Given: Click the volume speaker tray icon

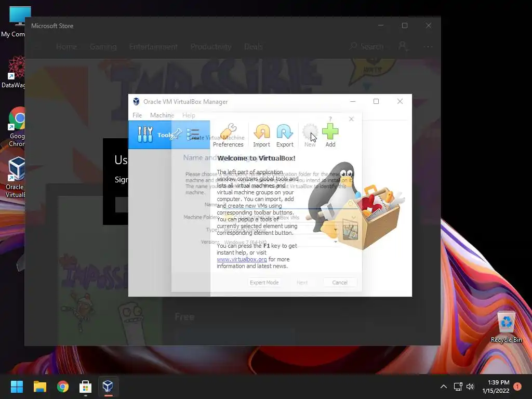Looking at the screenshot, I should pyautogui.click(x=470, y=387).
